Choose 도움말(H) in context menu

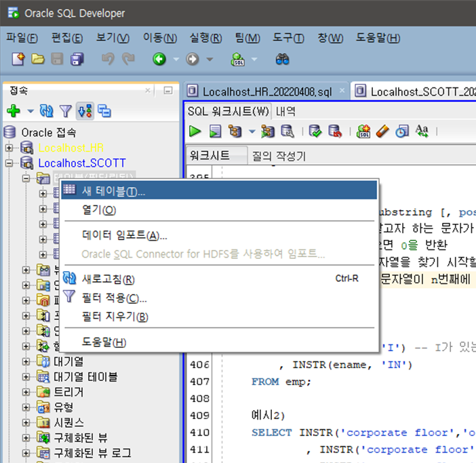point(219,342)
